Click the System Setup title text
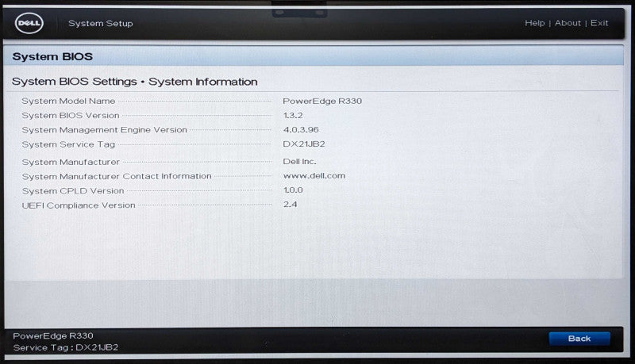 pos(101,24)
